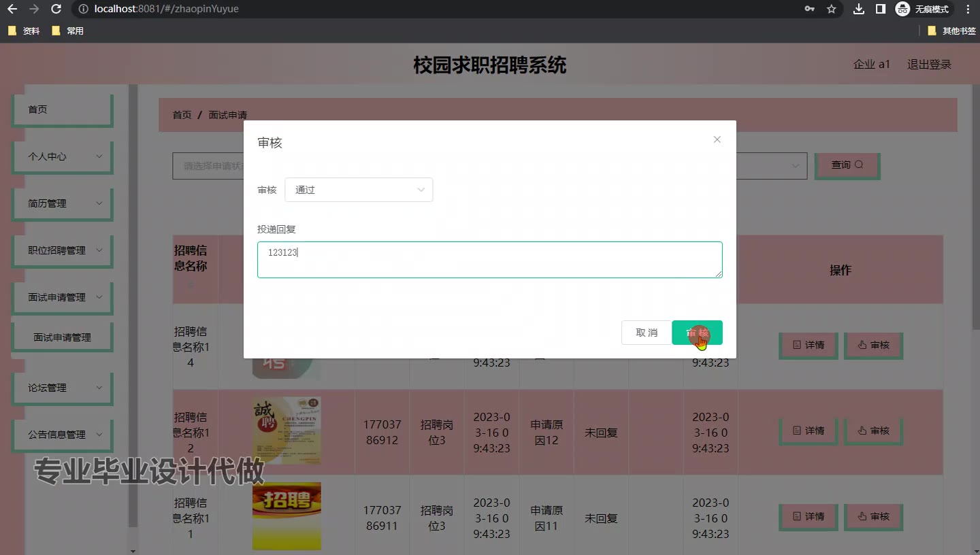980x555 pixels.
Task: Expand the 公告信息管理 sidebar menu
Action: coord(63,435)
